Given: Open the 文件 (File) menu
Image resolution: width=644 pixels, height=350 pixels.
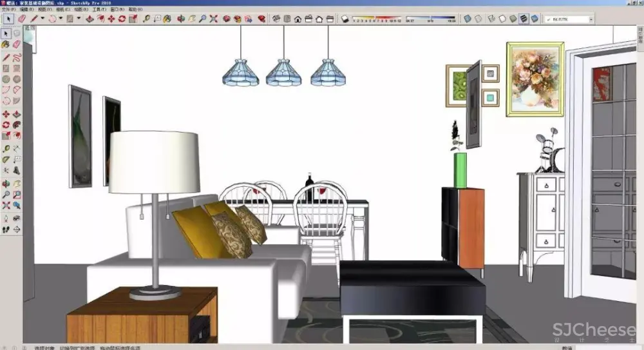Looking at the screenshot, I should click(5, 10).
